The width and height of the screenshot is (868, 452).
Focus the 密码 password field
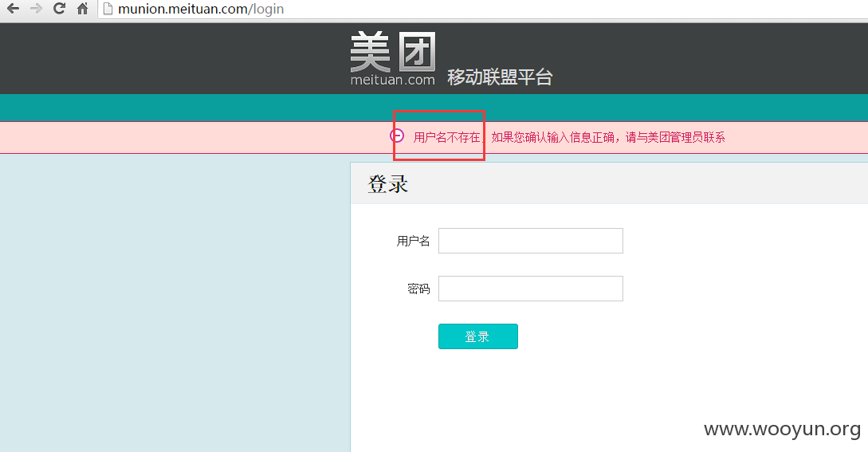click(x=531, y=289)
